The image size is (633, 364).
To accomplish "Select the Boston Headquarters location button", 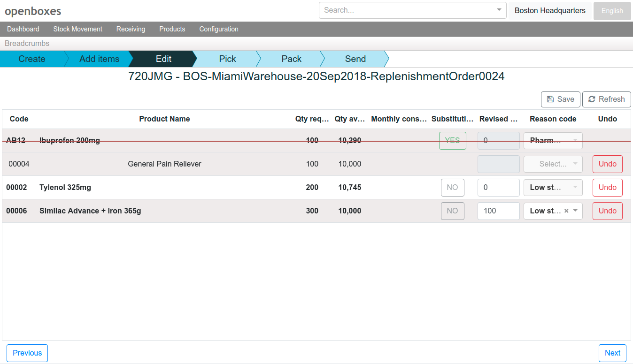I will tap(550, 11).
